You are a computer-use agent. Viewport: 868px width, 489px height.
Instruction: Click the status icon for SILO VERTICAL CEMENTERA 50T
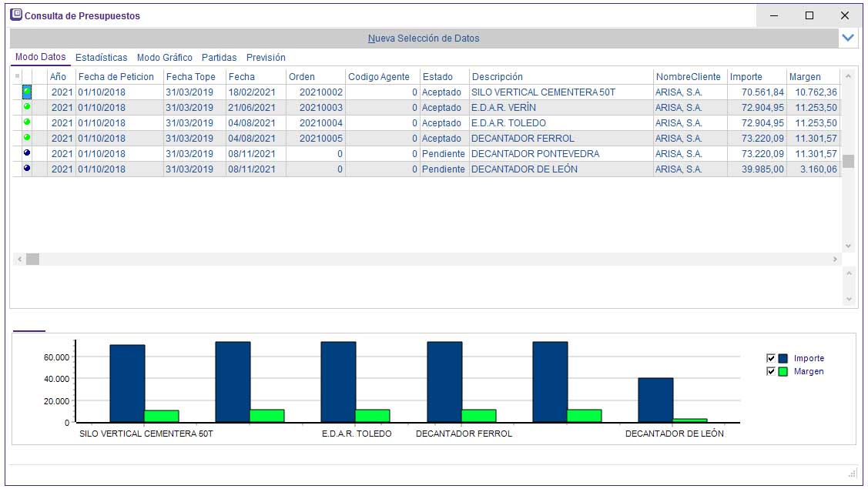(27, 92)
